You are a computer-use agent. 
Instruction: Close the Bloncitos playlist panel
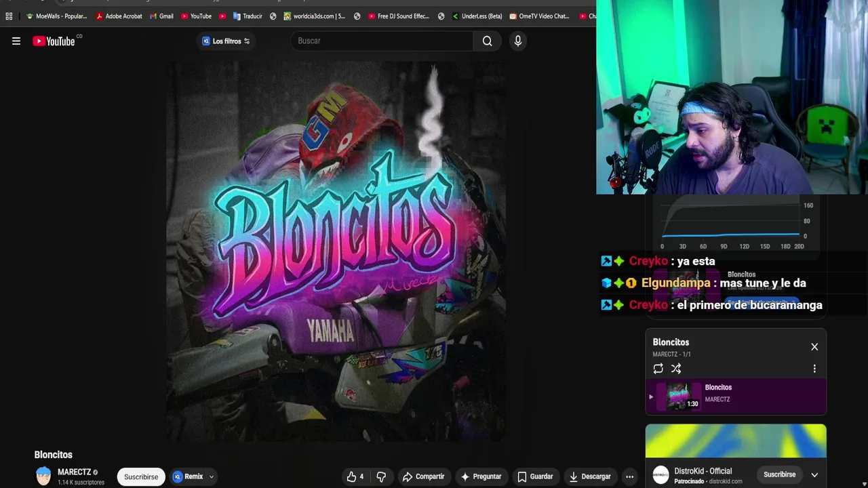(814, 347)
